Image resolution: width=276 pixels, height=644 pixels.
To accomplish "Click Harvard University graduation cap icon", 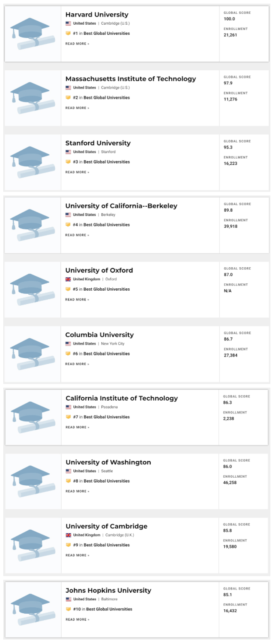I will (x=32, y=34).
